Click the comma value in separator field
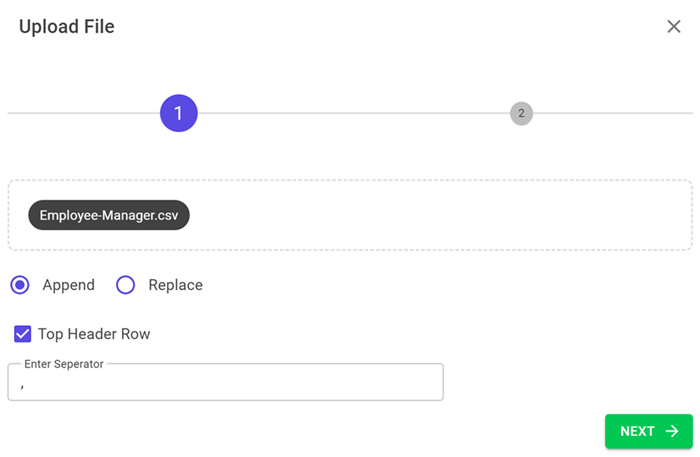The height and width of the screenshot is (457, 700). click(x=22, y=384)
